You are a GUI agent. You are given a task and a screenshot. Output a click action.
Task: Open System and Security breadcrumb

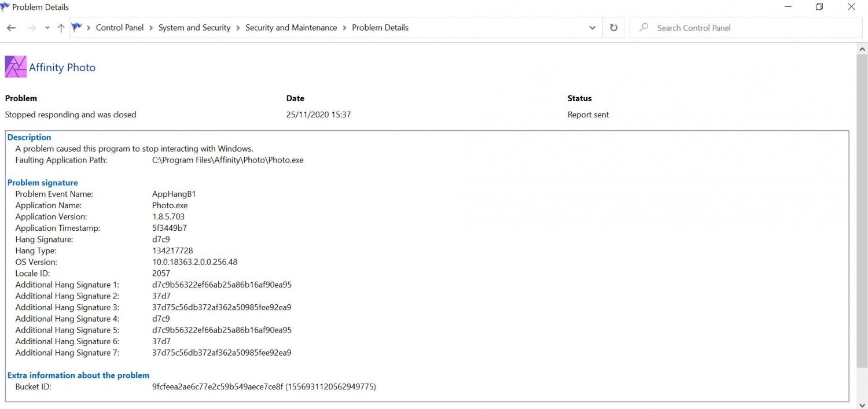point(194,28)
